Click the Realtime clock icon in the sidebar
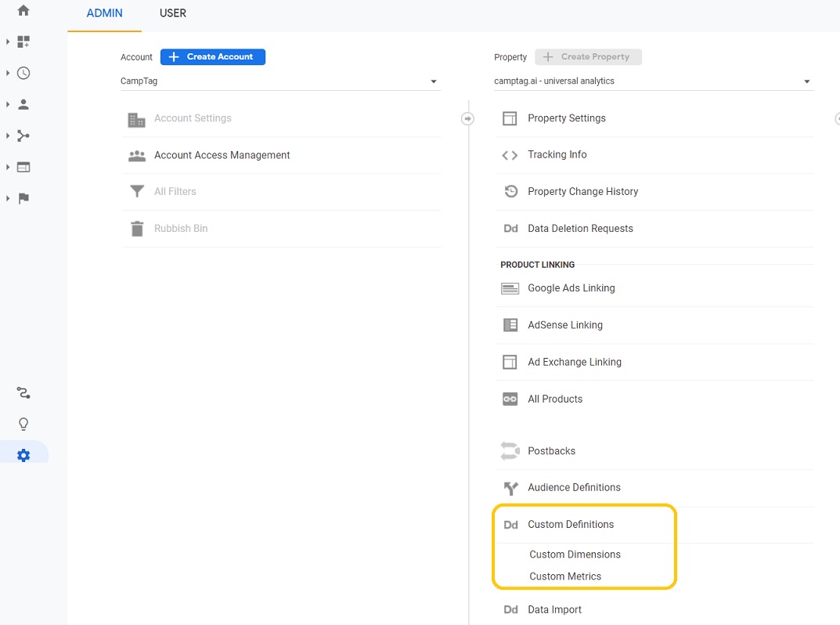This screenshot has height=625, width=840. (x=23, y=73)
